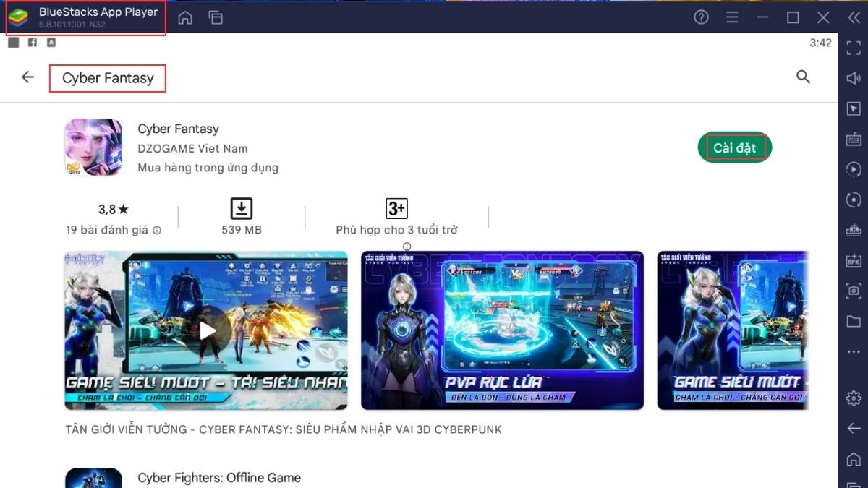Install Cyber Fantasy with Cài đặt button
The image size is (868, 488).
735,147
